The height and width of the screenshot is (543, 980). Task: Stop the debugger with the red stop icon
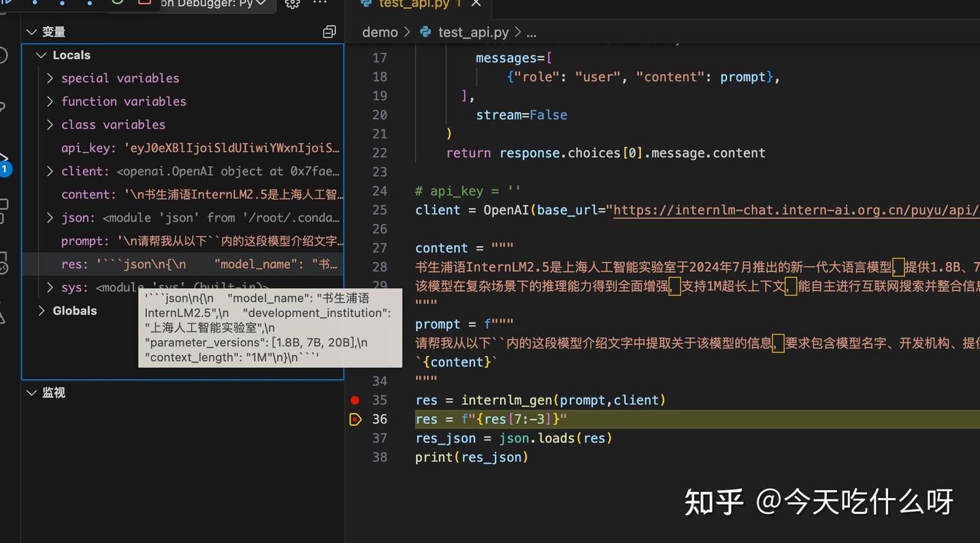[x=145, y=4]
